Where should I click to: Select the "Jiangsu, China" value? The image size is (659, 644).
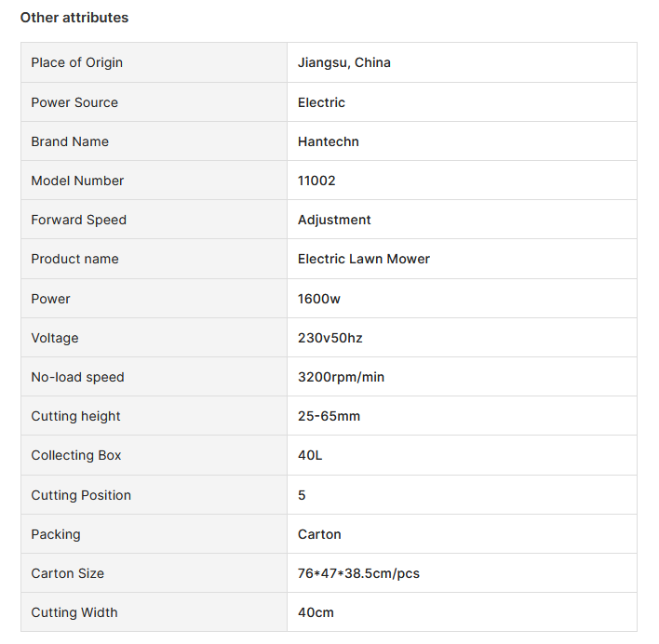[344, 62]
